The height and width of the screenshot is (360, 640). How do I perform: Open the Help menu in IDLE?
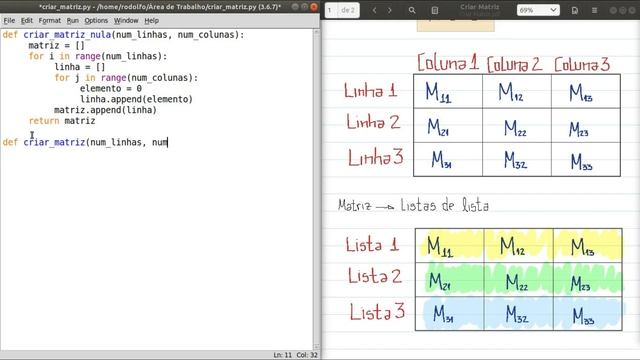(x=151, y=20)
